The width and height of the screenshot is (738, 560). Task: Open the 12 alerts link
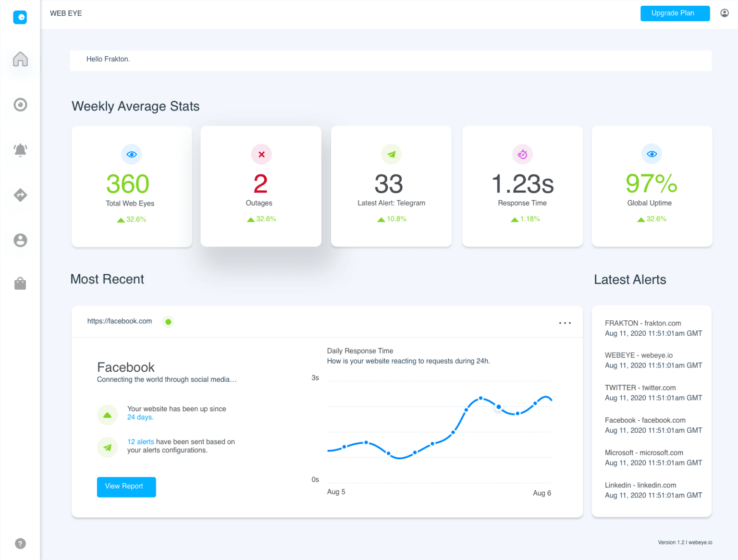pos(140,441)
